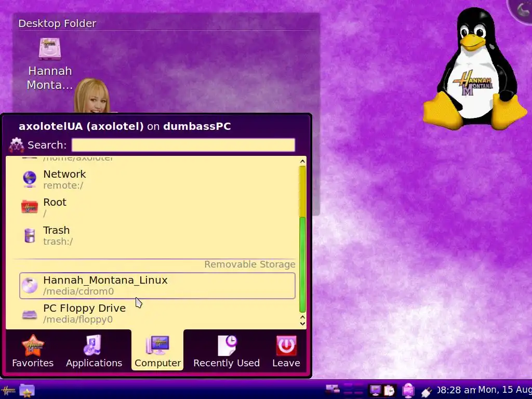Image resolution: width=532 pixels, height=399 pixels.
Task: Open Hannah_Montana_Linux cdrom entry
Action: 157,286
